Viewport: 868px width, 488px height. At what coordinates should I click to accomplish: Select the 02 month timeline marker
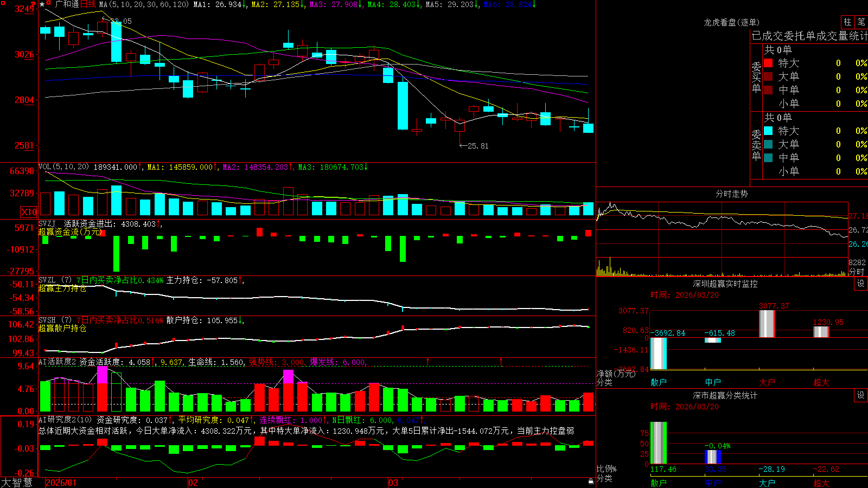tap(193, 483)
